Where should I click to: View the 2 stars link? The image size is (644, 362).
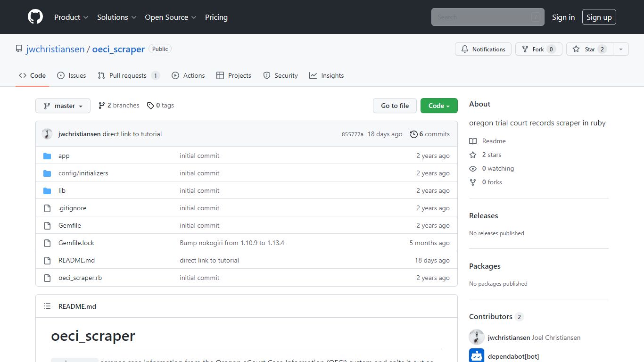(485, 155)
